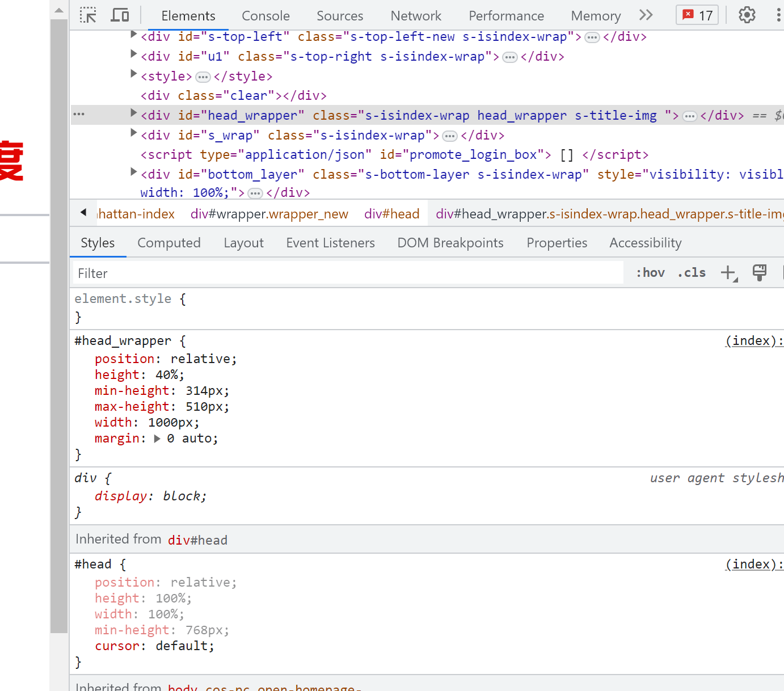Click the page's vertical scrollbar thumb
This screenshot has width=784, height=691.
59,326
